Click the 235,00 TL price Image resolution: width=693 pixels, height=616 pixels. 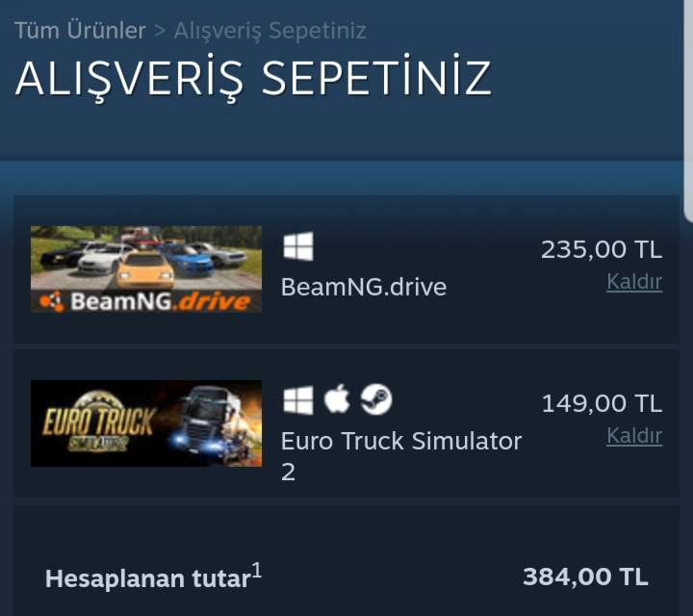(x=602, y=249)
